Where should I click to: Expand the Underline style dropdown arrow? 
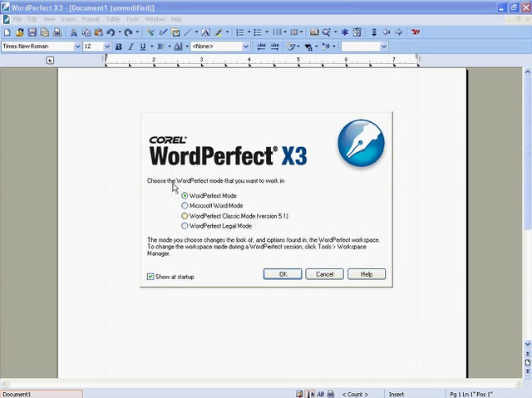[x=151, y=47]
